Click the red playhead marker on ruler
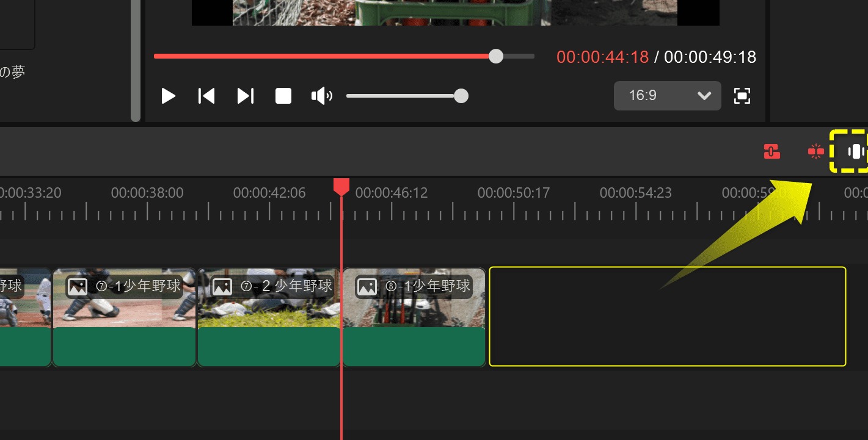868x440 pixels. (341, 187)
